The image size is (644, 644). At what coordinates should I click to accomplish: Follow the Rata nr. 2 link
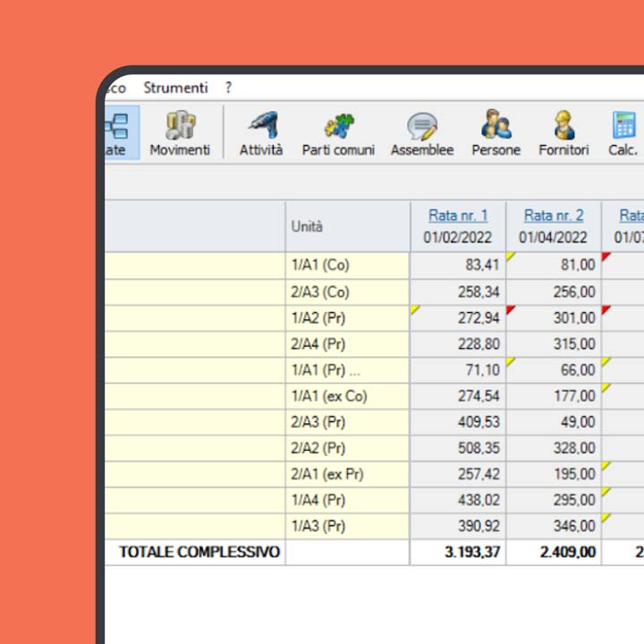click(x=554, y=216)
